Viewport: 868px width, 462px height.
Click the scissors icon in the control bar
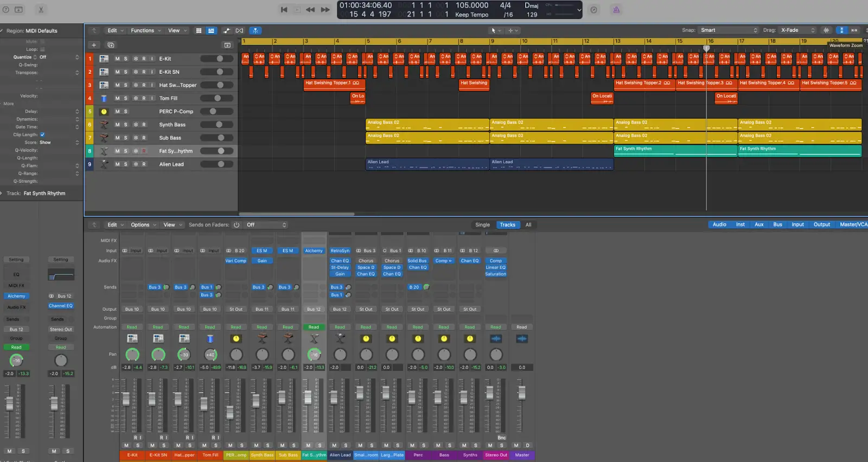[41, 10]
